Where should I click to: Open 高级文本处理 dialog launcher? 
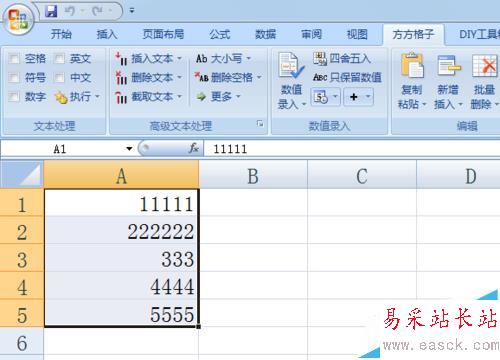tap(260, 124)
